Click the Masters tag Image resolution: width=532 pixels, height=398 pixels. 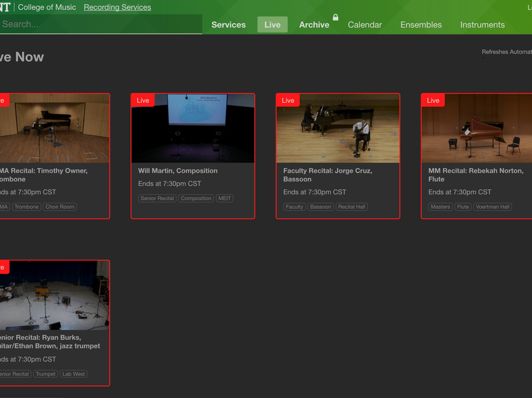tap(440, 207)
